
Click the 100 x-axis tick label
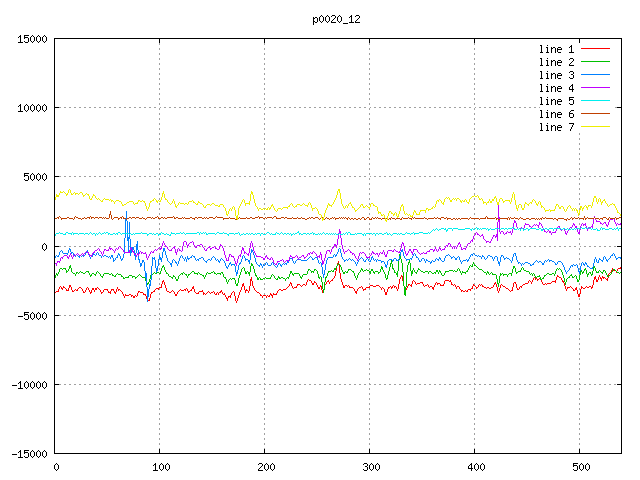pyautogui.click(x=160, y=467)
